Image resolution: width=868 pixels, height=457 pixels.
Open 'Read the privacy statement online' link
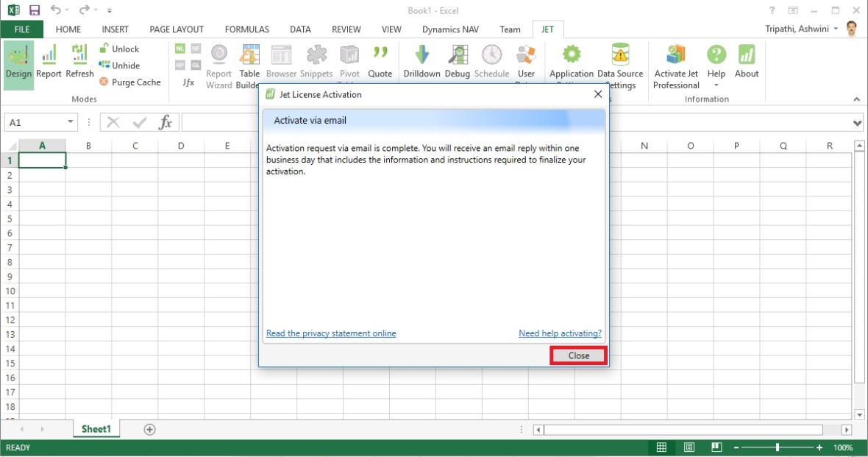331,333
